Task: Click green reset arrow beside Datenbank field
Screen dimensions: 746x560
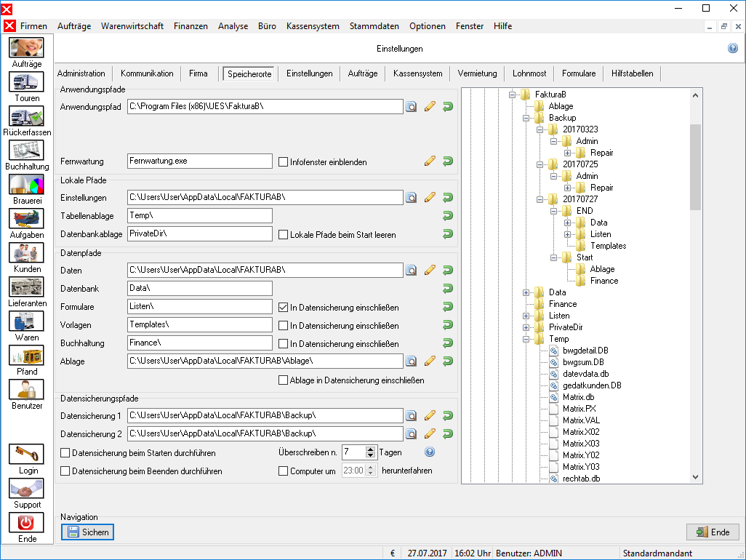Action: pyautogui.click(x=448, y=288)
